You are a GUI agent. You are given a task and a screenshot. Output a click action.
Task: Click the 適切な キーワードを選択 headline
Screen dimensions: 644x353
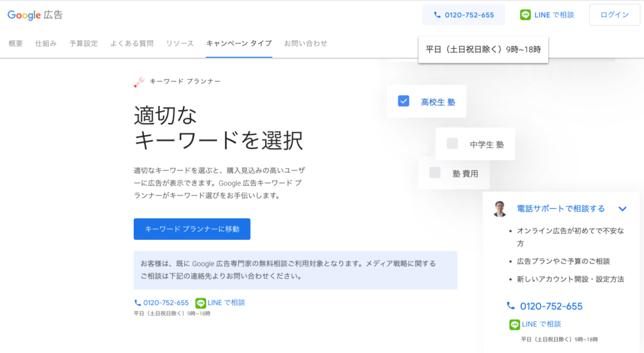pos(219,128)
